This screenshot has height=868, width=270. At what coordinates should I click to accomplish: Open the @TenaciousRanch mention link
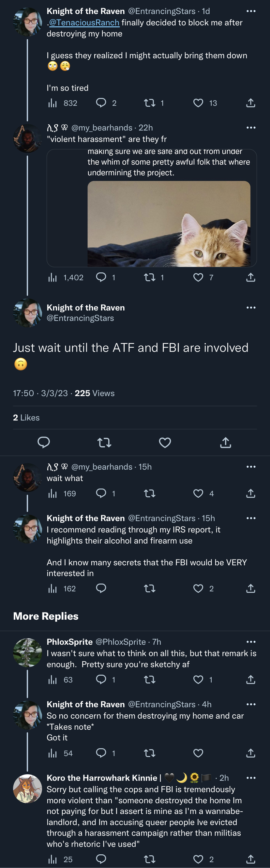pos(84,22)
